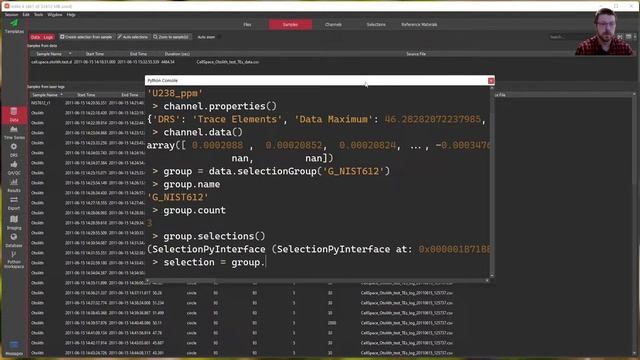640x360 pixels.
Task: Open the Imaging map sidebar icon
Action: [x=14, y=222]
